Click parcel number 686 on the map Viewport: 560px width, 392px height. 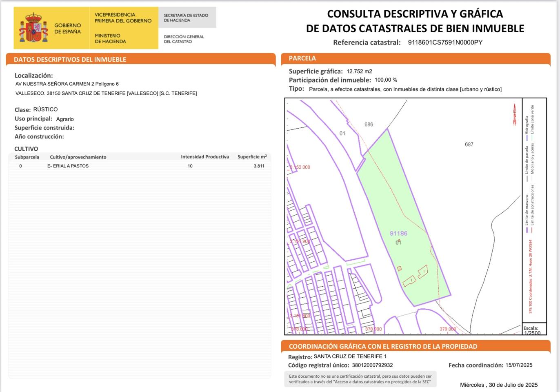click(x=369, y=125)
